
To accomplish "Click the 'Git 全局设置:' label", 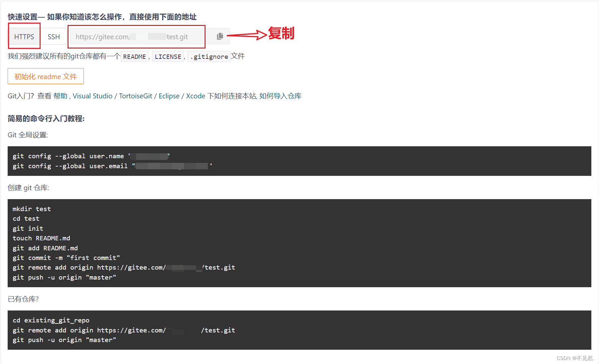I will point(28,135).
